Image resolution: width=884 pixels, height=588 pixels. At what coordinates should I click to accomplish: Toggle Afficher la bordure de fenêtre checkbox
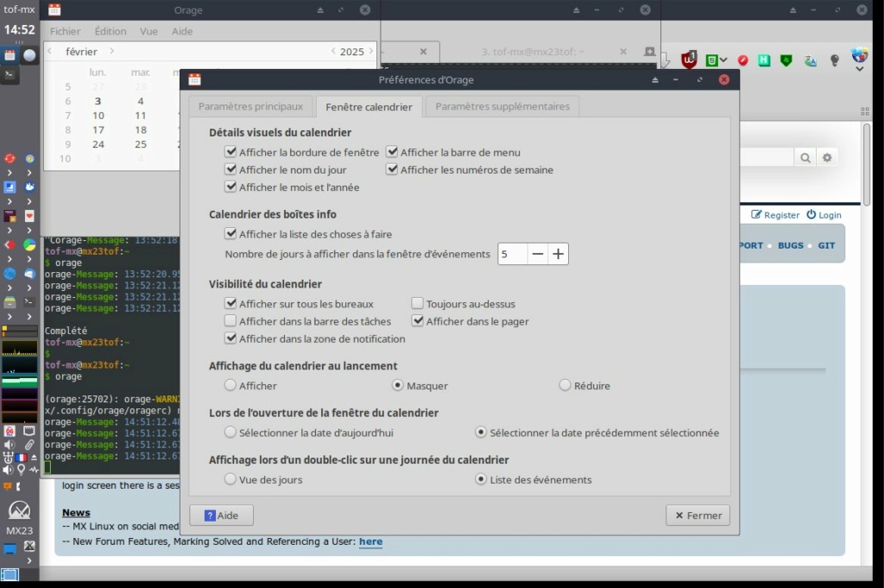click(x=230, y=152)
